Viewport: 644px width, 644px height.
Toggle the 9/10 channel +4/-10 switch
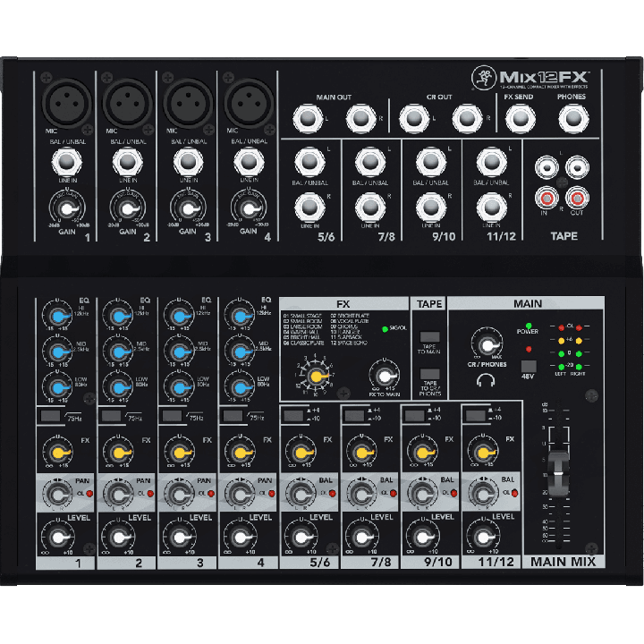tap(415, 415)
